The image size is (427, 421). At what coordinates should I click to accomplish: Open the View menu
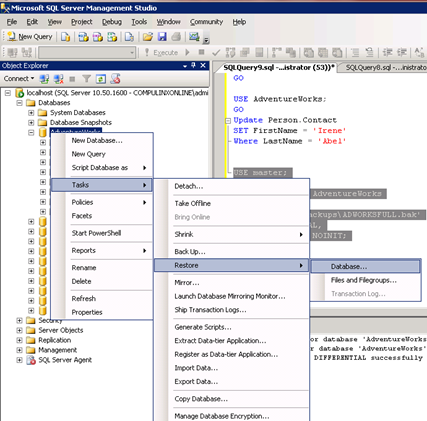point(54,22)
